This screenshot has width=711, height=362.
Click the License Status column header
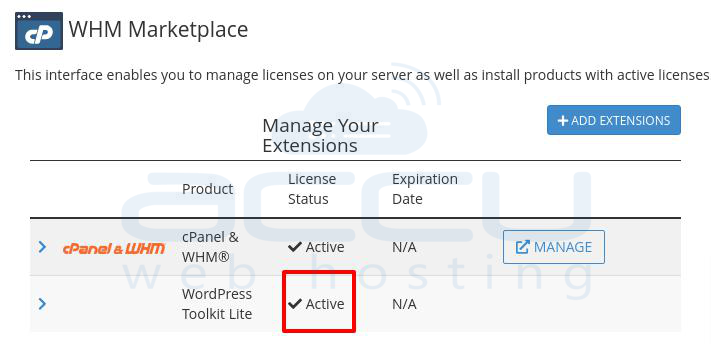[312, 189]
